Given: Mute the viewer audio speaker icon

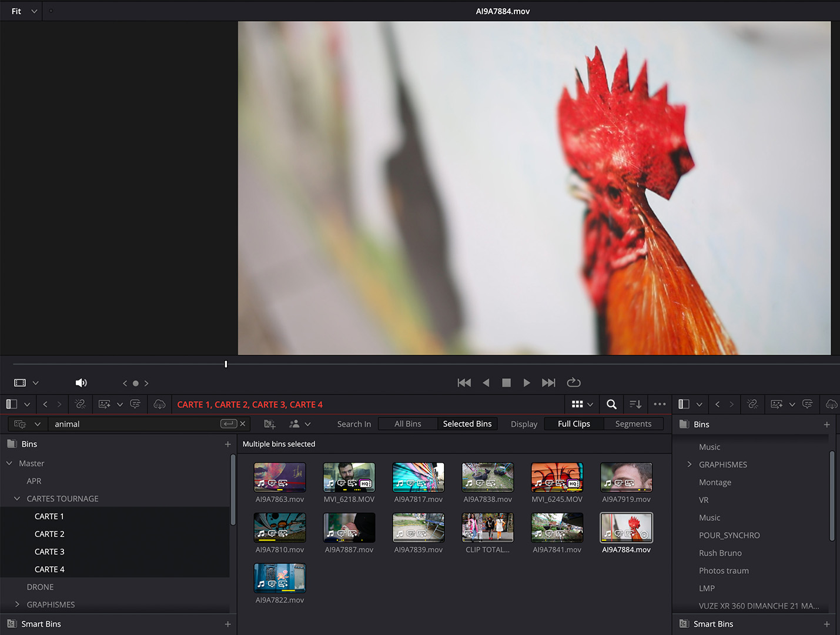Looking at the screenshot, I should tap(81, 383).
